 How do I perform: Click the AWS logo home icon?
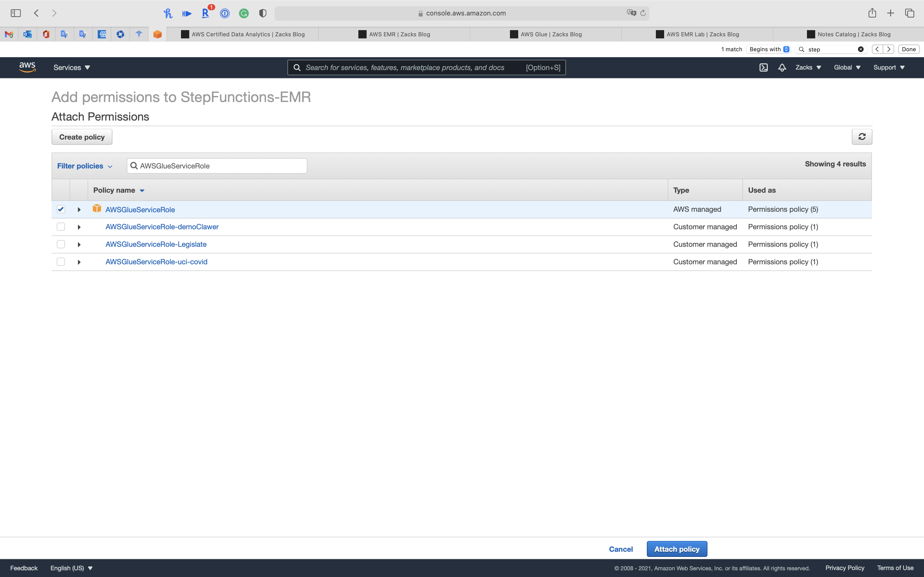click(27, 67)
